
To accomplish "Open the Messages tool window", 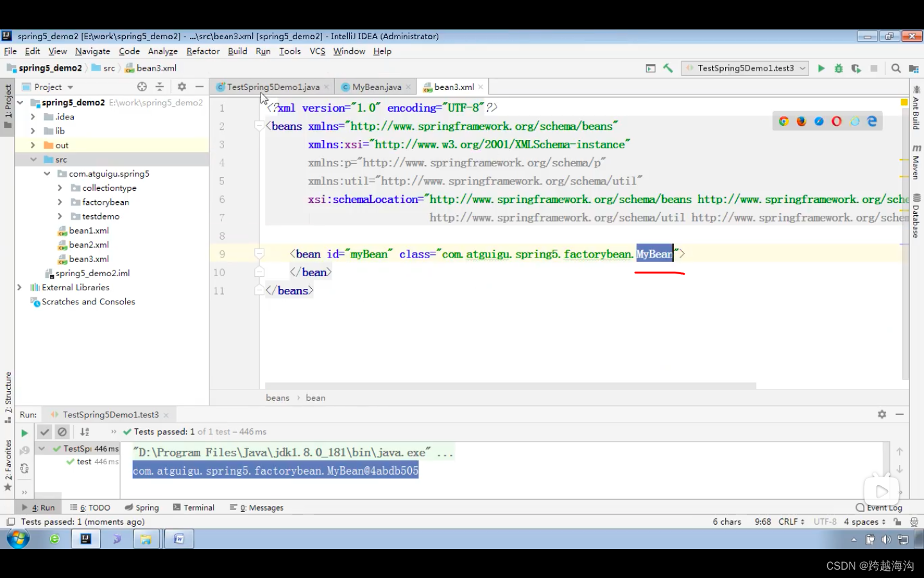I will (x=257, y=507).
